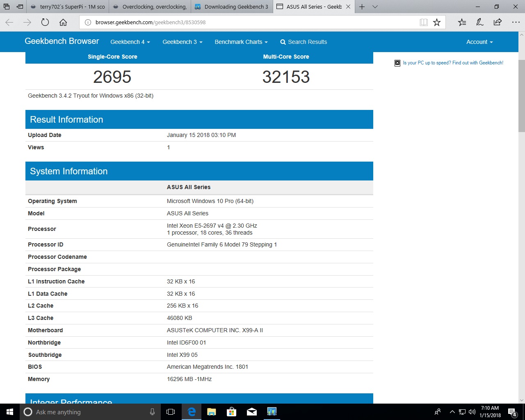The image size is (525, 420).
Task: Click scrollbar down arrow
Action: (521, 400)
